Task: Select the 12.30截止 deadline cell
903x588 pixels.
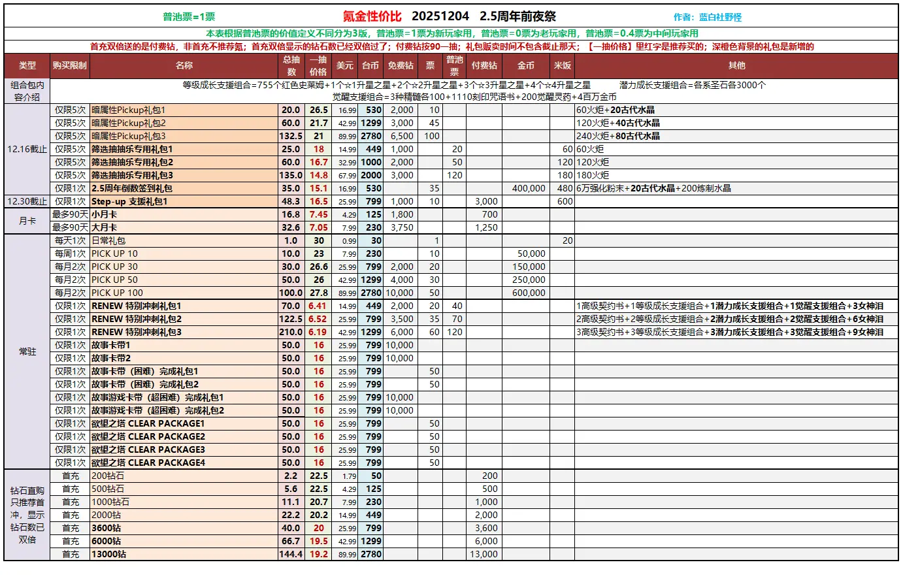Action: 27,201
